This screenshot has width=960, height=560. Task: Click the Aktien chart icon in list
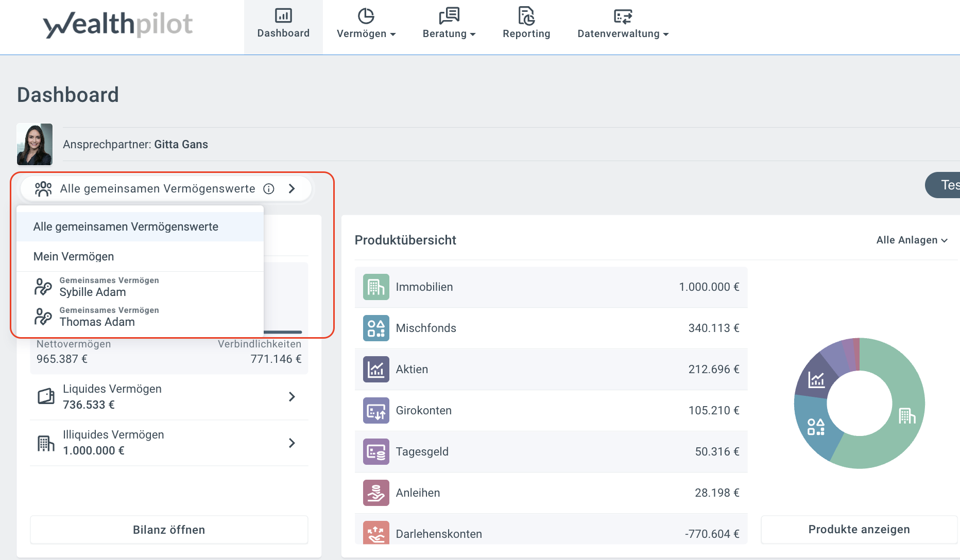376,370
